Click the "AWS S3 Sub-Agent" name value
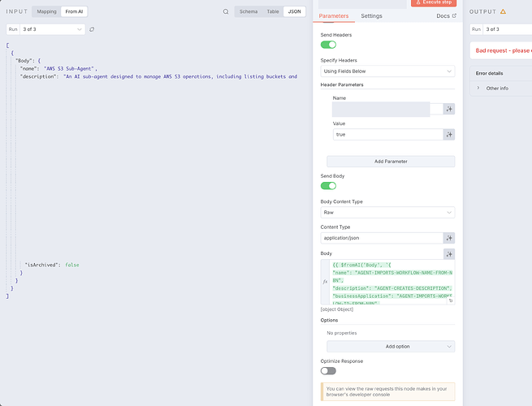This screenshot has height=406, width=532. 69,68
